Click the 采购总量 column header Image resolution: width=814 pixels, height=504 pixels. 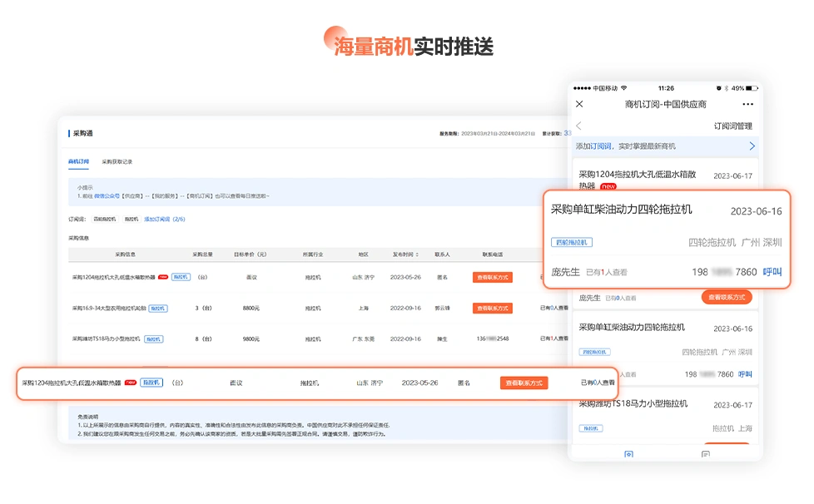[x=202, y=254]
